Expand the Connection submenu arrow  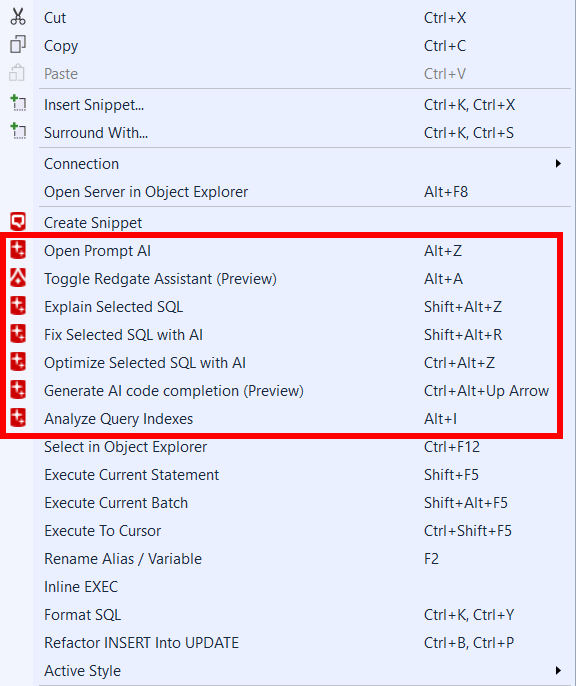558,164
